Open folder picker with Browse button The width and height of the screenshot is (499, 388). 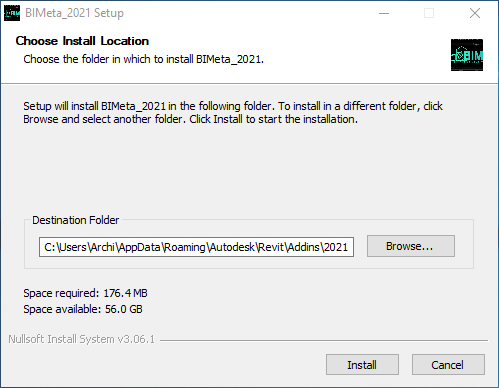411,246
